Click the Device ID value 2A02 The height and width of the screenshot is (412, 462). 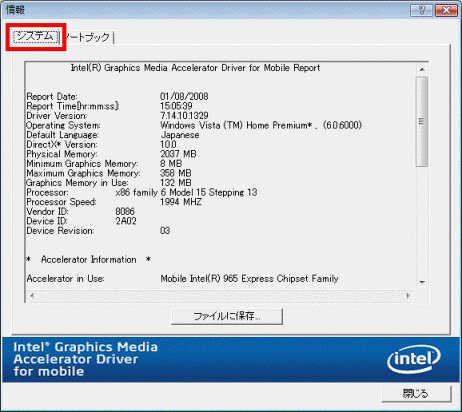tap(126, 221)
